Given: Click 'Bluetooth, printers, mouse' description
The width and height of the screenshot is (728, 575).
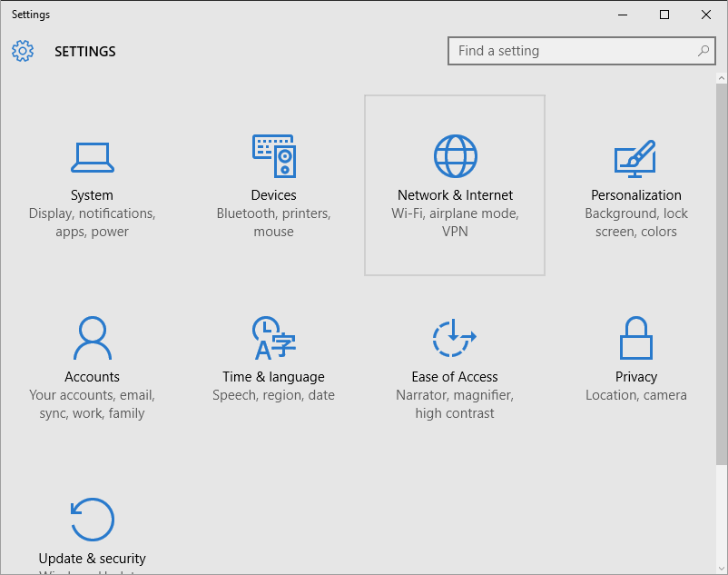Looking at the screenshot, I should (x=273, y=223).
